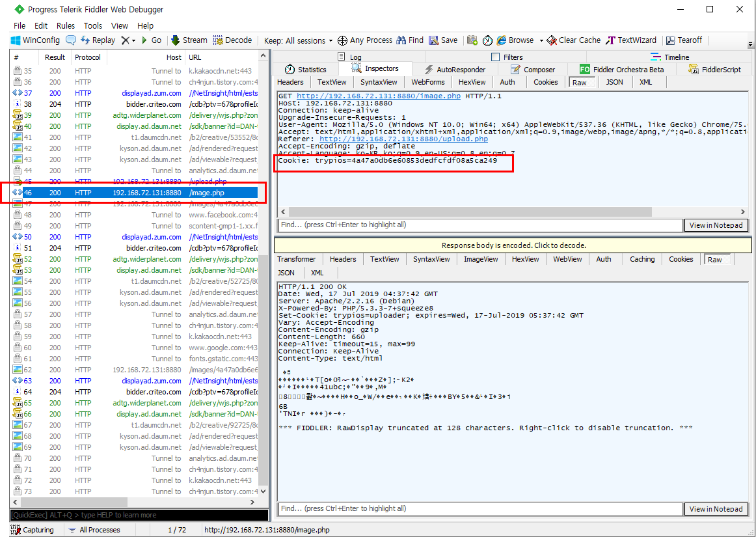Click session 35 tunnel lock icon
This screenshot has width=756, height=537.
(x=18, y=71)
